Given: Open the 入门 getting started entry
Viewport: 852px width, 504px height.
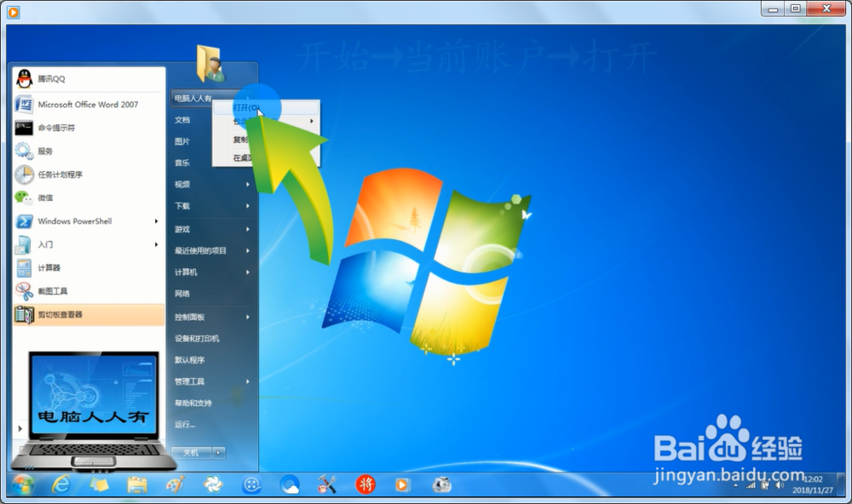Looking at the screenshot, I should coord(89,244).
